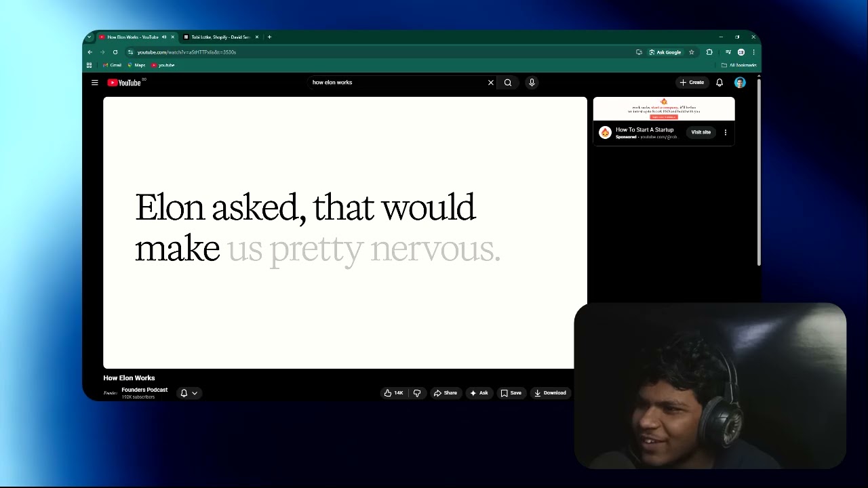View site information next to the URL

pos(130,52)
